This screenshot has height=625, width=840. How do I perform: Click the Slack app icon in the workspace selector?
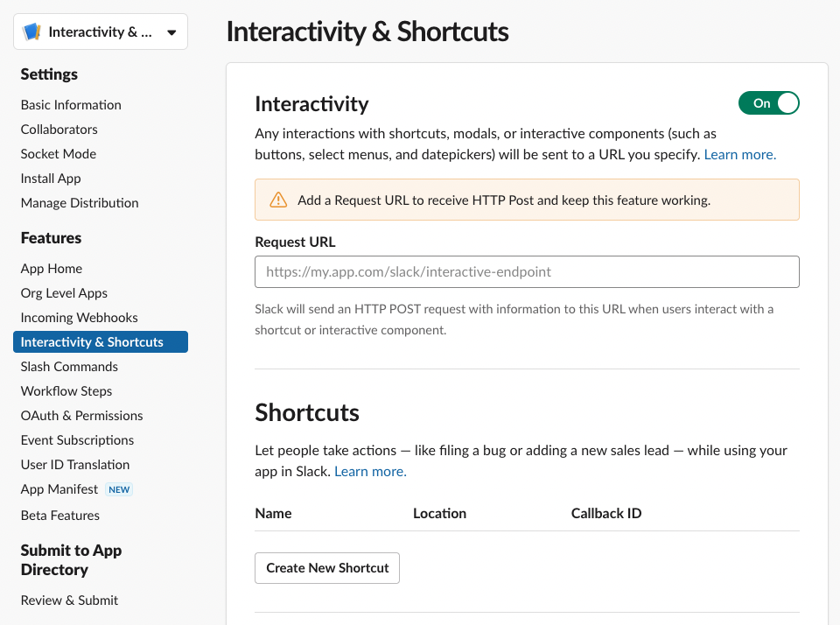(x=31, y=31)
